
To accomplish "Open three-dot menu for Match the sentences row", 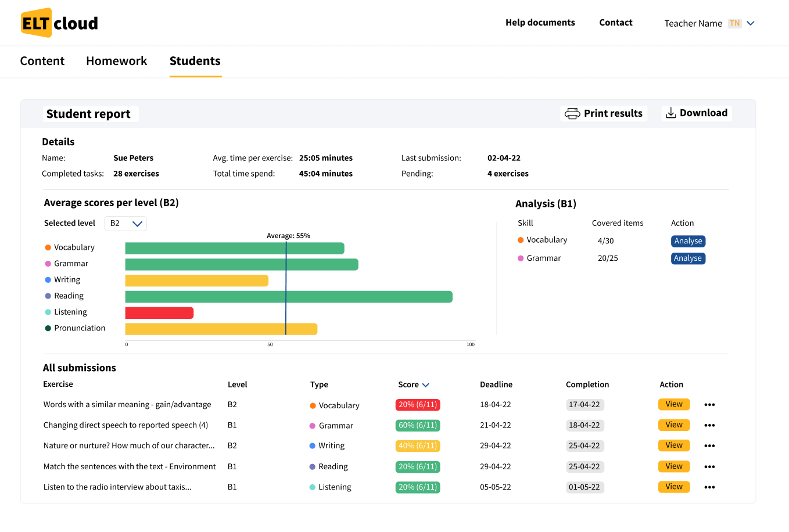I will pyautogui.click(x=709, y=467).
